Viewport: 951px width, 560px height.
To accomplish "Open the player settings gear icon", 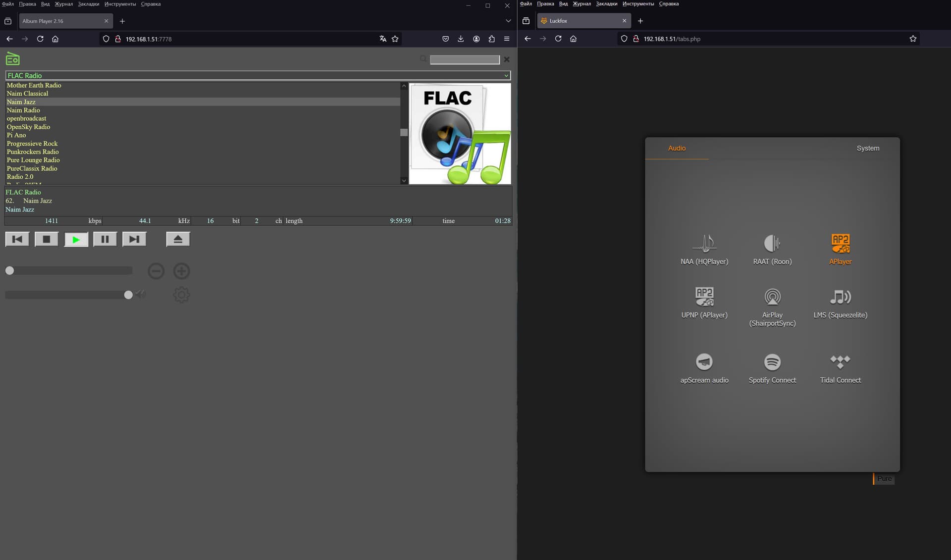I will click(181, 295).
